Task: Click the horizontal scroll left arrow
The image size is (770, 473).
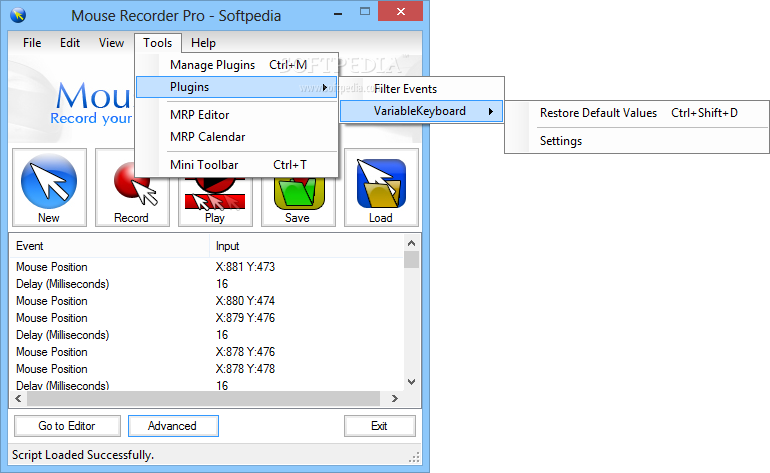Action: click(18, 398)
